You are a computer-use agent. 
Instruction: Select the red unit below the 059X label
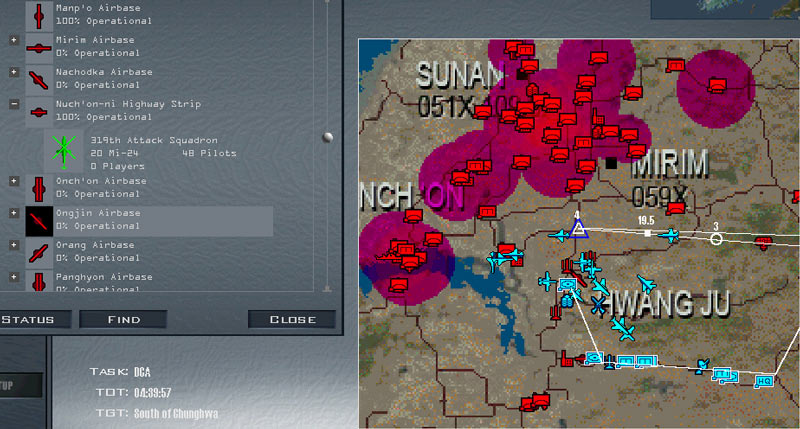point(676,208)
